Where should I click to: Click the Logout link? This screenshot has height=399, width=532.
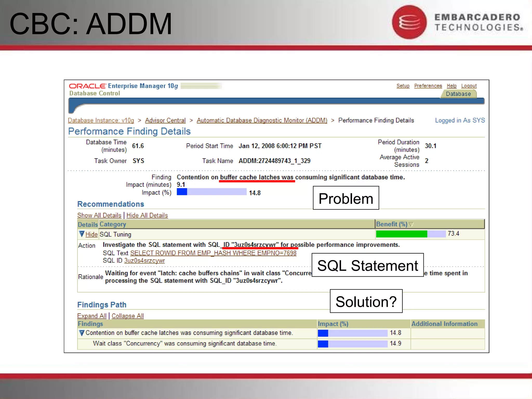tap(469, 86)
